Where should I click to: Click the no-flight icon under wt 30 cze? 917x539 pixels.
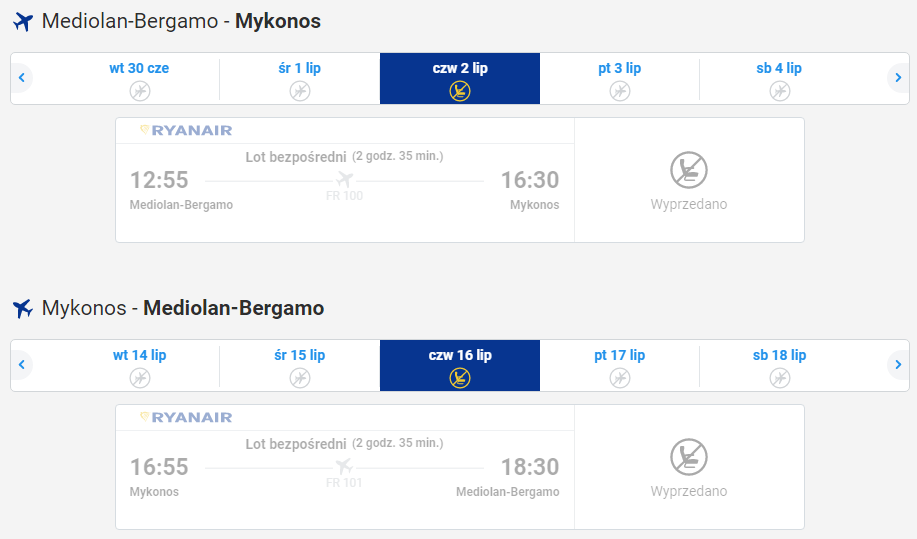tap(140, 91)
